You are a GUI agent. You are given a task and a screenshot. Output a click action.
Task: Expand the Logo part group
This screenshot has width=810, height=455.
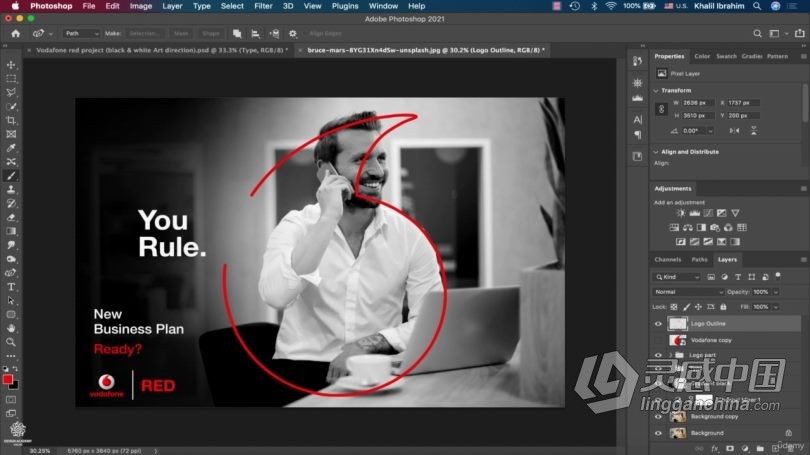(x=670, y=355)
